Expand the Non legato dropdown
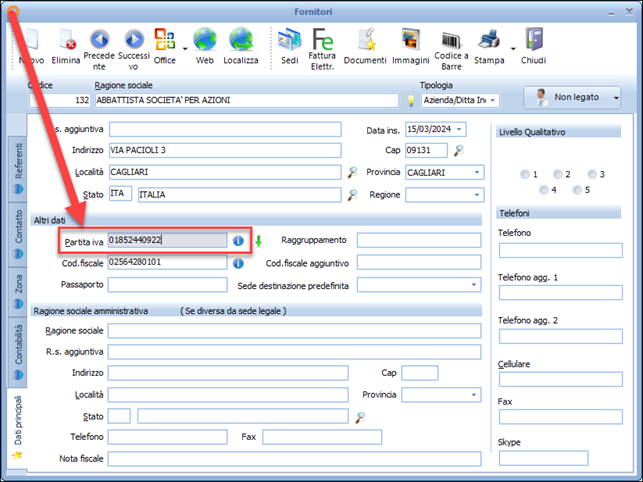Viewport: 643px width, 482px height. (x=616, y=98)
